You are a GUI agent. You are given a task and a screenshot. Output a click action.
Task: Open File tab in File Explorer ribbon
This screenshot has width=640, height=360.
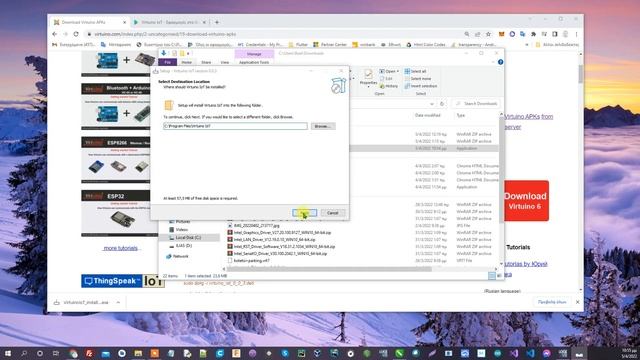167,62
